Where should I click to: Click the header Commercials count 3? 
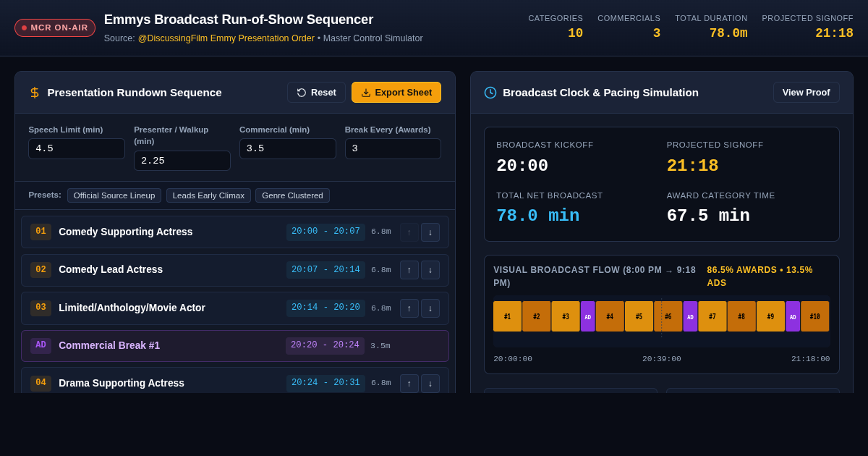(657, 33)
